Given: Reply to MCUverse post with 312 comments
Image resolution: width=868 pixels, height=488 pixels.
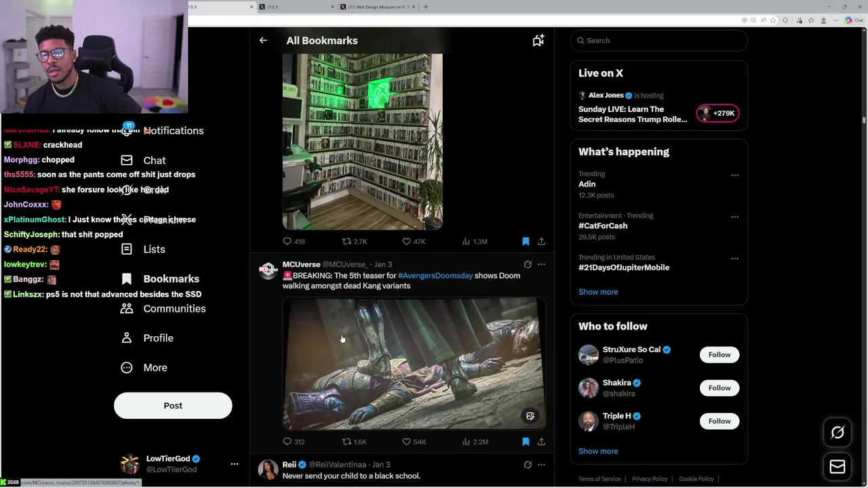Looking at the screenshot, I should 287,442.
